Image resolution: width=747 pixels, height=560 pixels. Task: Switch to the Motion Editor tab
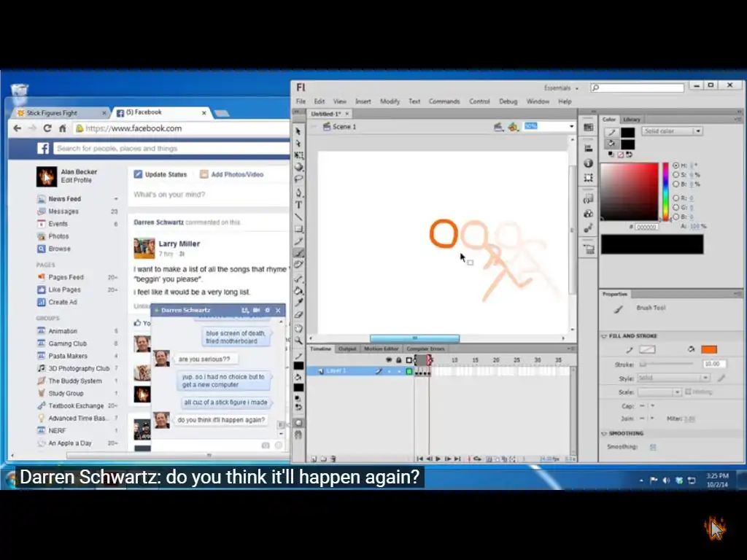pyautogui.click(x=381, y=349)
